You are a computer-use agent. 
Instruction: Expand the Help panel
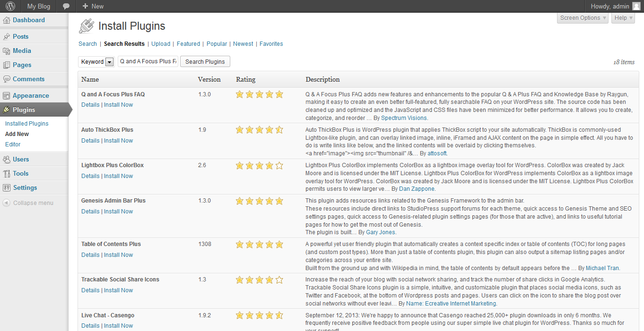pos(624,18)
